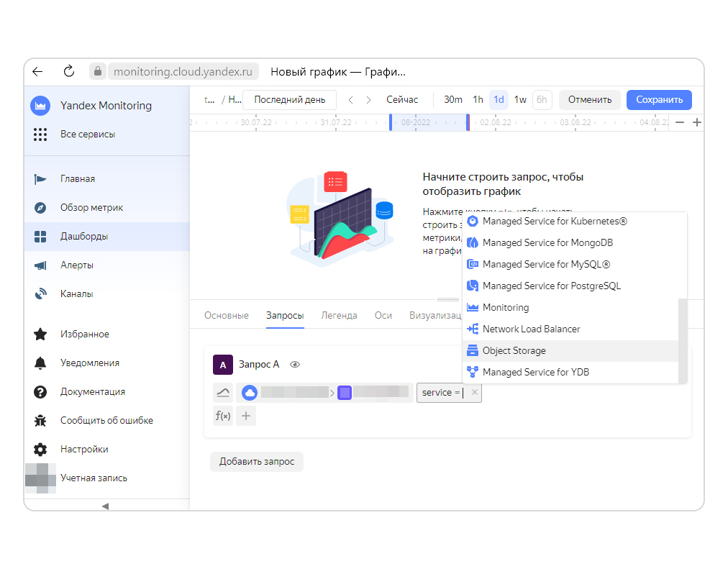Zoom out timeline with minus icon
728x569 pixels.
coord(680,122)
